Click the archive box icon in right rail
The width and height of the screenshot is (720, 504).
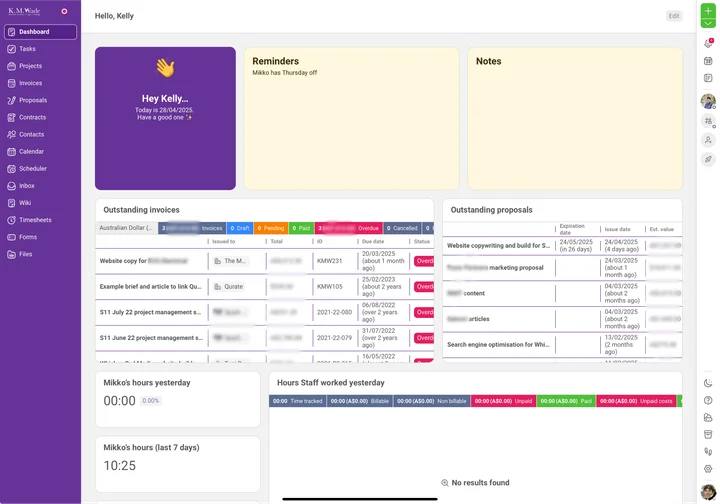pos(708,434)
